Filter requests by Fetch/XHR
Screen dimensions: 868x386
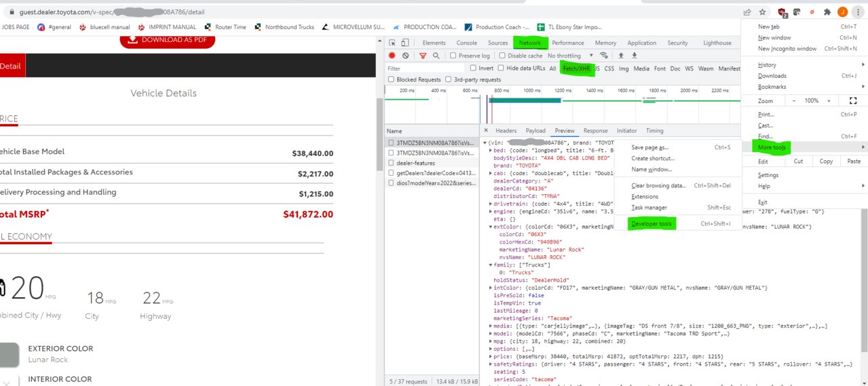[x=576, y=69]
